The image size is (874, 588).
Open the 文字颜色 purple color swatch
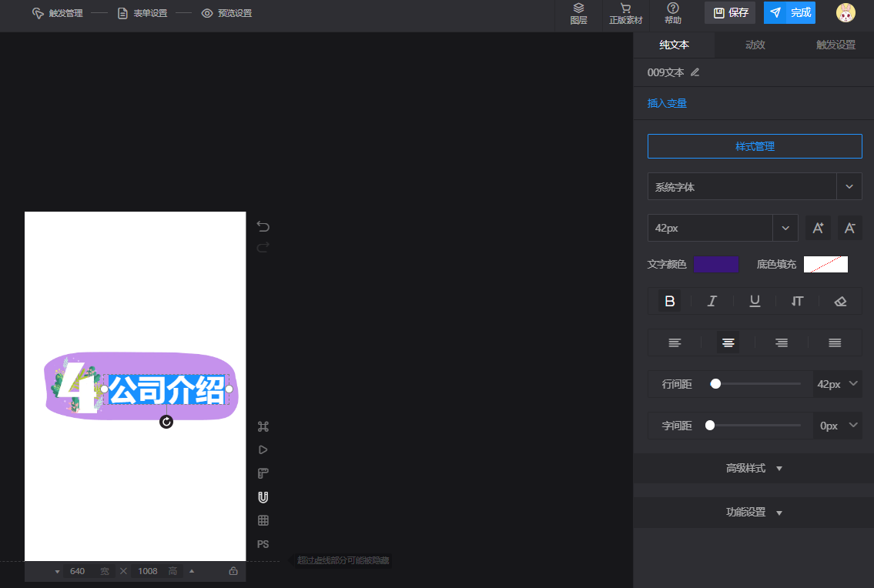tap(715, 264)
